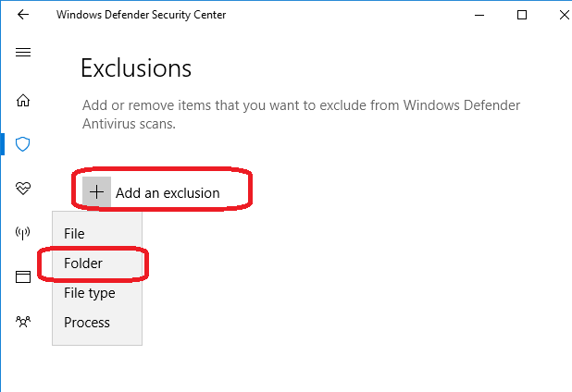Open App & browser control window icon
This screenshot has height=392, width=572.
(x=23, y=276)
